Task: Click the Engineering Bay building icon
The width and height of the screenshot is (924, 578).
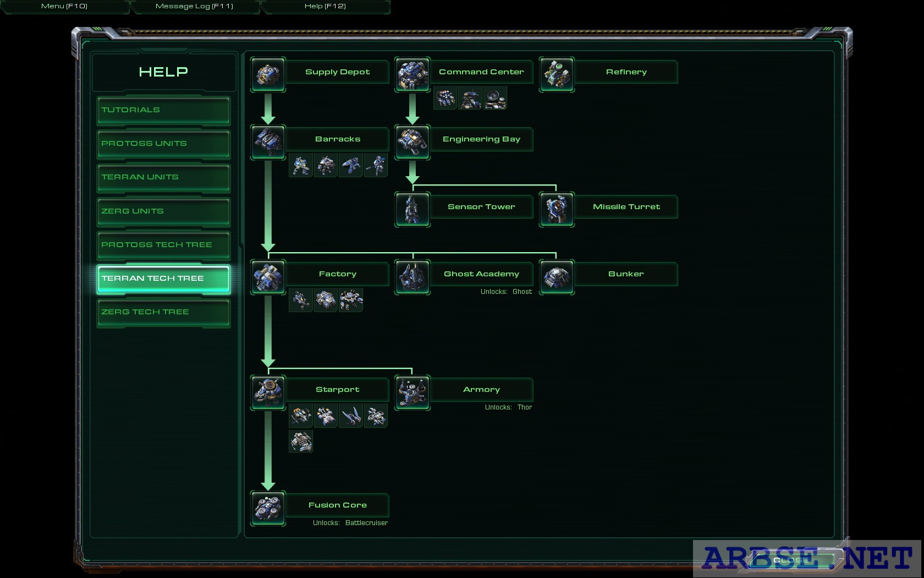Action: point(412,142)
